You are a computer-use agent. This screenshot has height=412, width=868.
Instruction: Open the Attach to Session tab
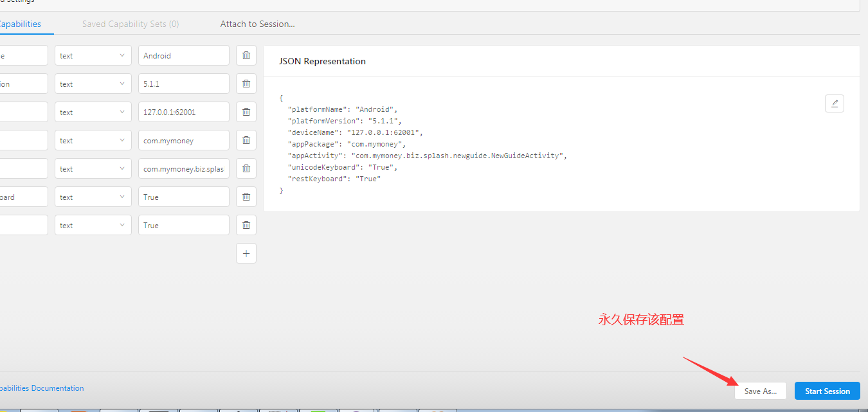[258, 24]
